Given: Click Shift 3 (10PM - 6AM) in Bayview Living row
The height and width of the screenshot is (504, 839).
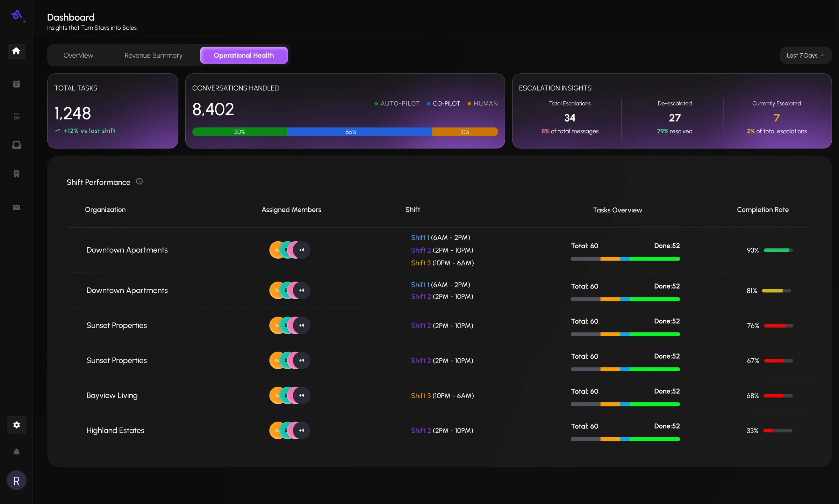Looking at the screenshot, I should coord(443,396).
